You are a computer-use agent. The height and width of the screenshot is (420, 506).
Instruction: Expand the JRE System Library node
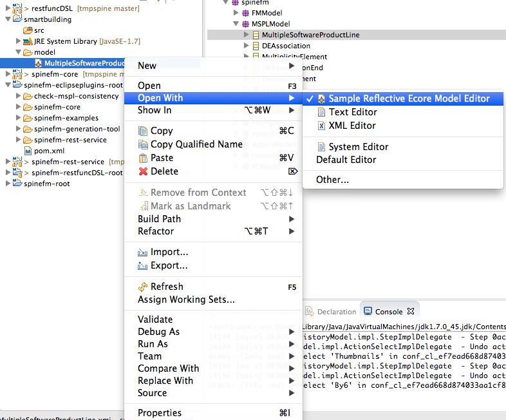18,41
